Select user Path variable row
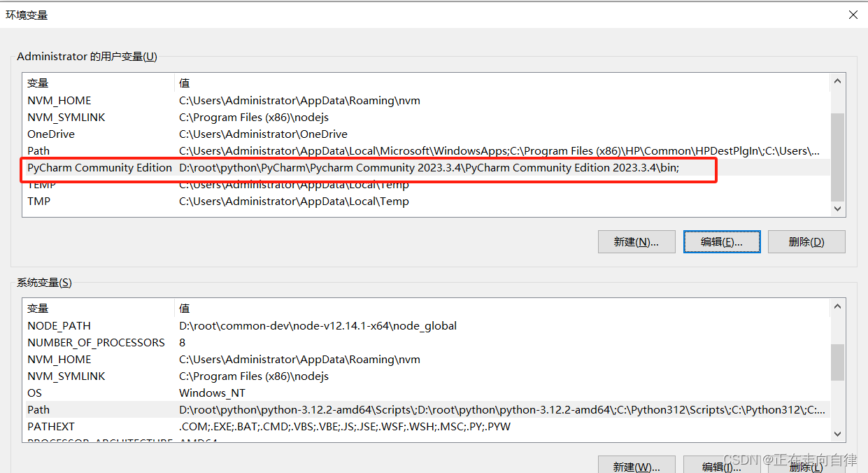The width and height of the screenshot is (868, 473). pyautogui.click(x=38, y=151)
